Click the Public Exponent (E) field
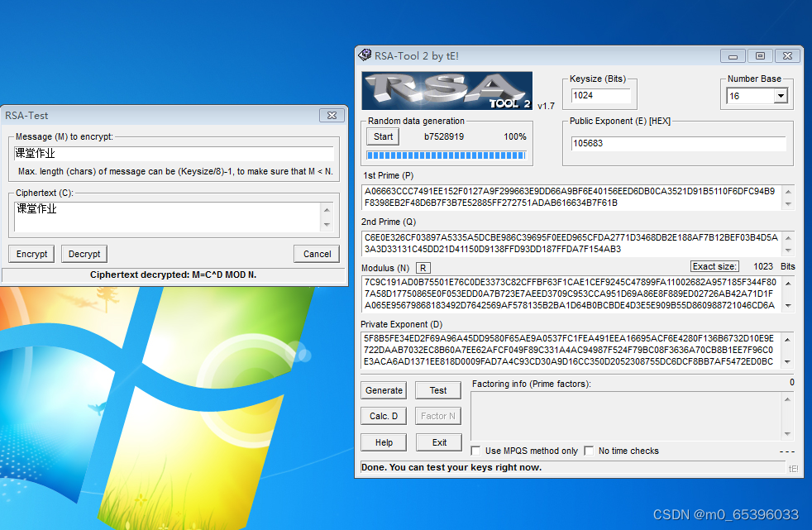The width and height of the screenshot is (812, 530). coord(678,143)
